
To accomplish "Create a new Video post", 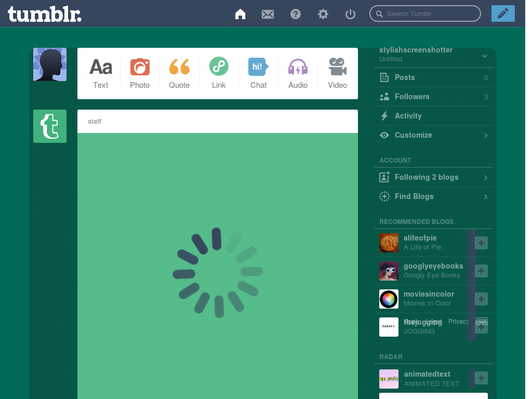I will [337, 73].
